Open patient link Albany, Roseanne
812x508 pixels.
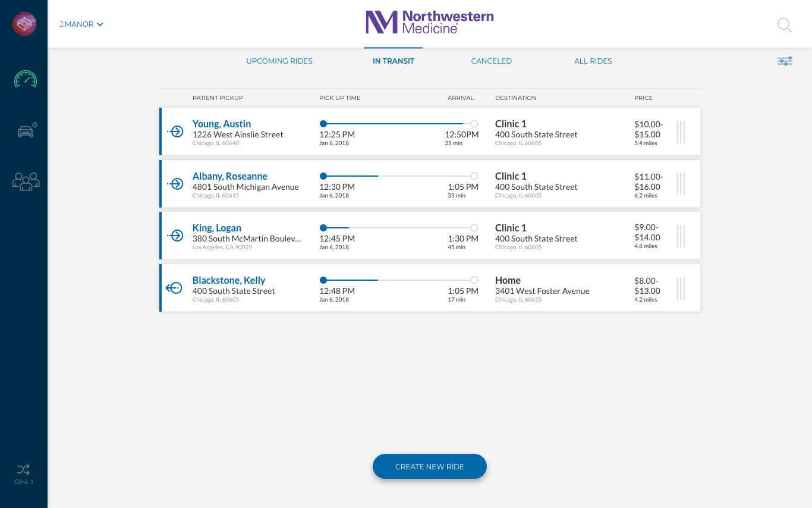[229, 176]
